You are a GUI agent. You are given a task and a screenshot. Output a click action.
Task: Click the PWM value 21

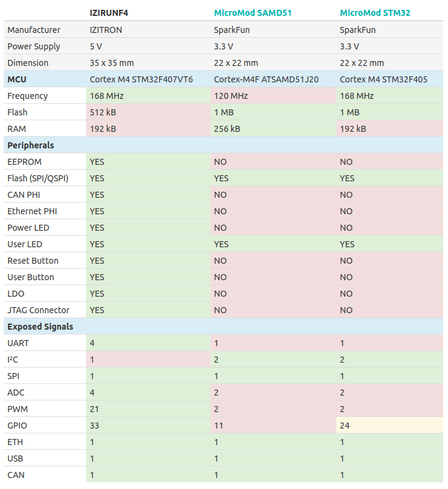point(94,409)
